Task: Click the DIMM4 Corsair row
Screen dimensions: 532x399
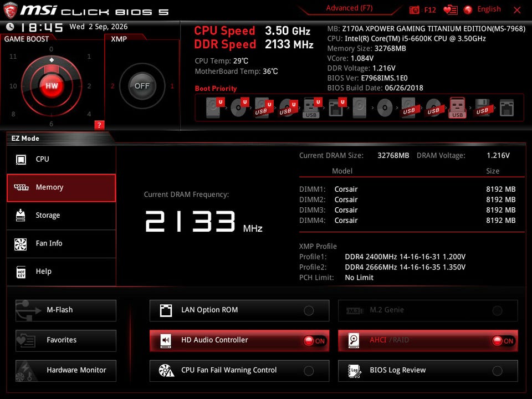Action: (407, 221)
